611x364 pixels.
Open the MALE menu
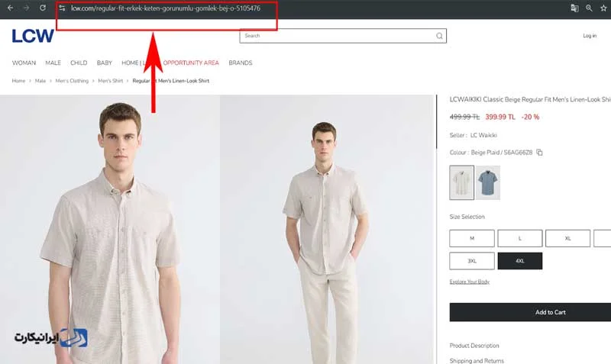click(x=53, y=63)
